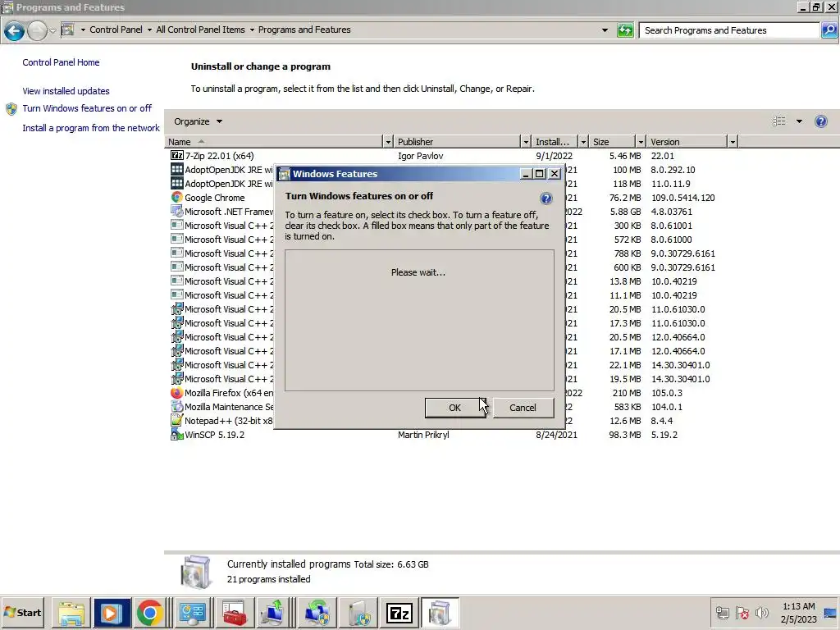Click Programs and Features breadcrumb
The image size is (840, 630).
click(304, 30)
